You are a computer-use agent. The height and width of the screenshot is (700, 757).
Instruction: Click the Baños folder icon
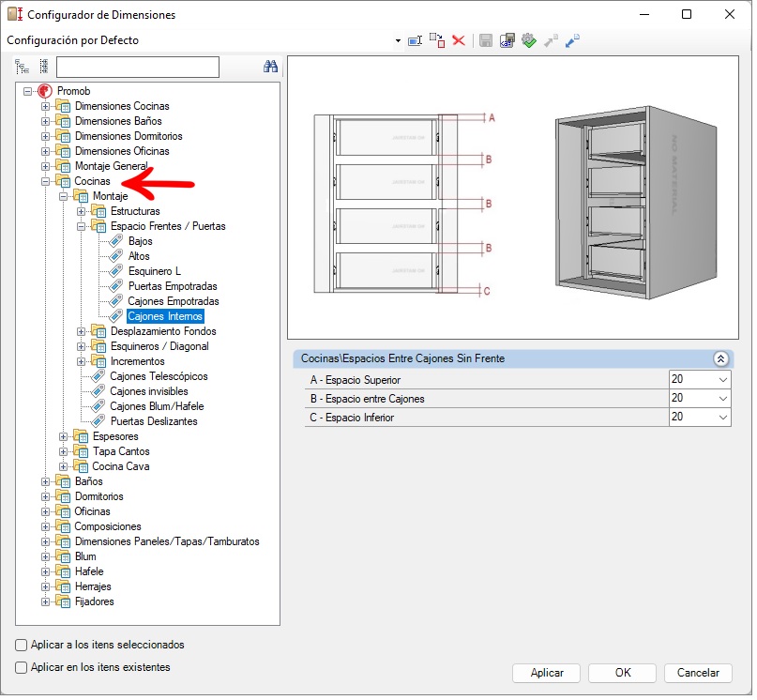pyautogui.click(x=63, y=481)
